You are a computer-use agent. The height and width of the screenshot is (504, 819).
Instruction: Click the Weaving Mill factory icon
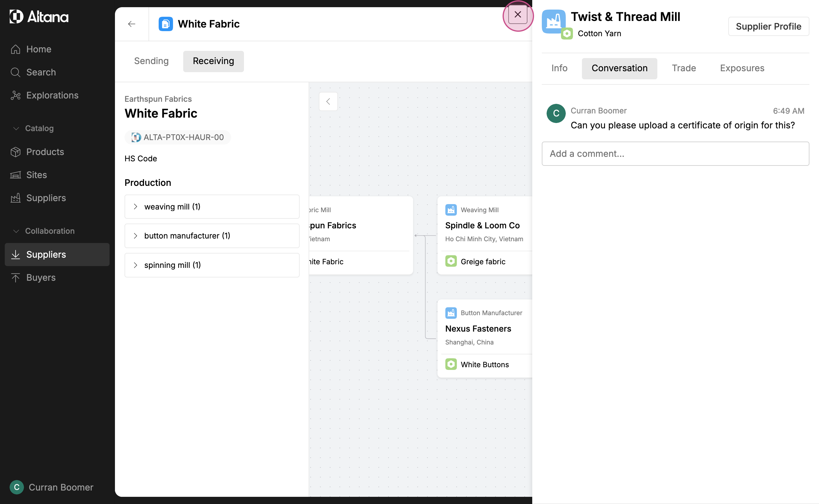tap(451, 210)
